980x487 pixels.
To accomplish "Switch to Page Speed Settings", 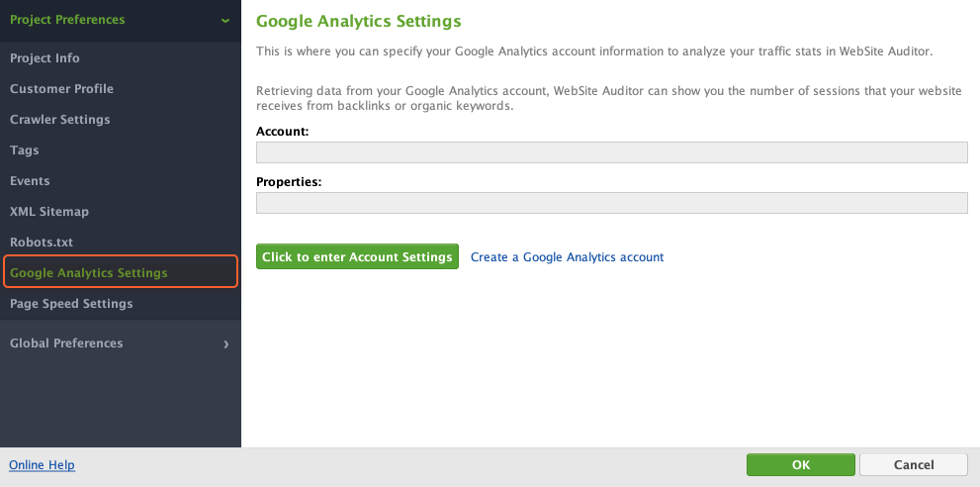I will pyautogui.click(x=71, y=304).
